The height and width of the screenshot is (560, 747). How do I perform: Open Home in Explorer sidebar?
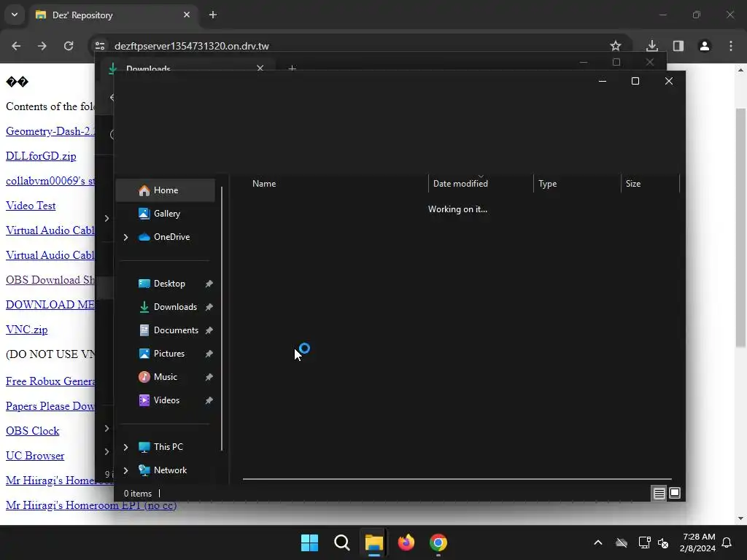click(x=166, y=190)
